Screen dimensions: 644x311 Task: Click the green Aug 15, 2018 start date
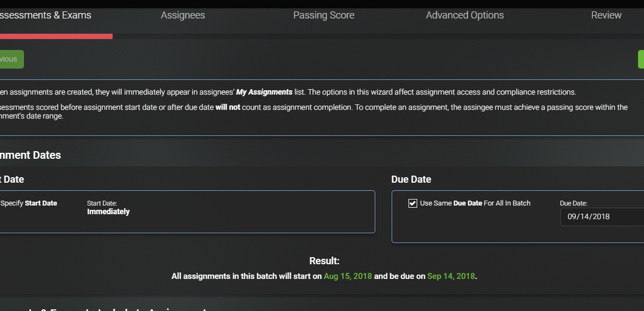348,276
